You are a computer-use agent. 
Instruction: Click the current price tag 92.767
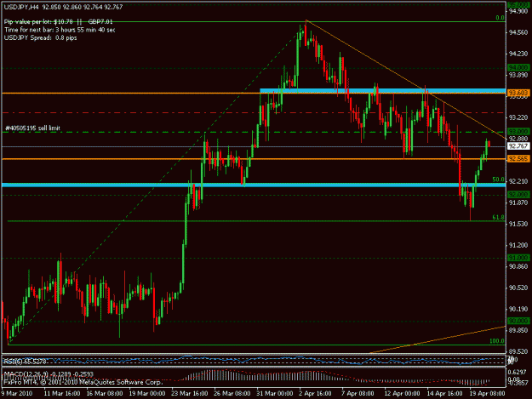518,146
